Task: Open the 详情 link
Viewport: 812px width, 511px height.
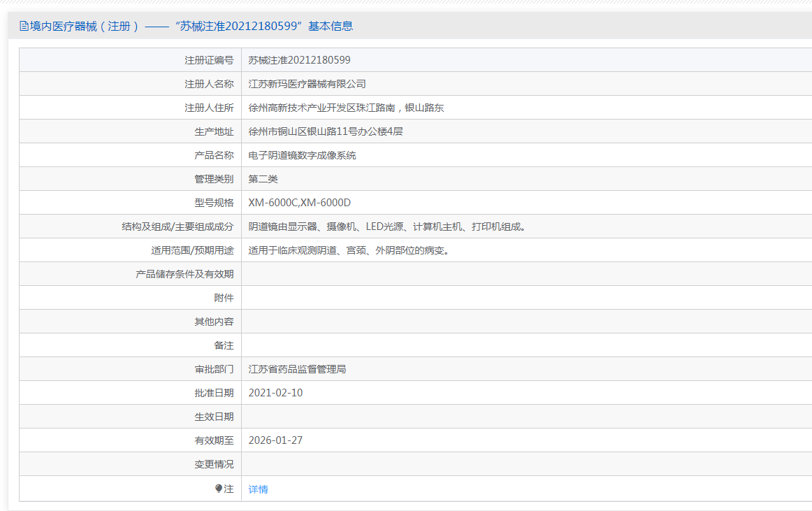Action: pos(258,489)
